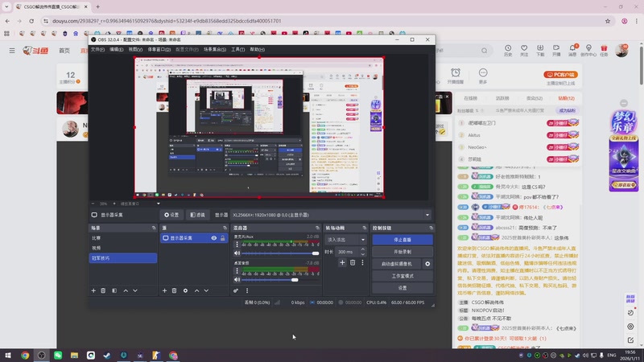
Task: Open Chrome tab search dropdown arrow
Action: click(x=6, y=6)
